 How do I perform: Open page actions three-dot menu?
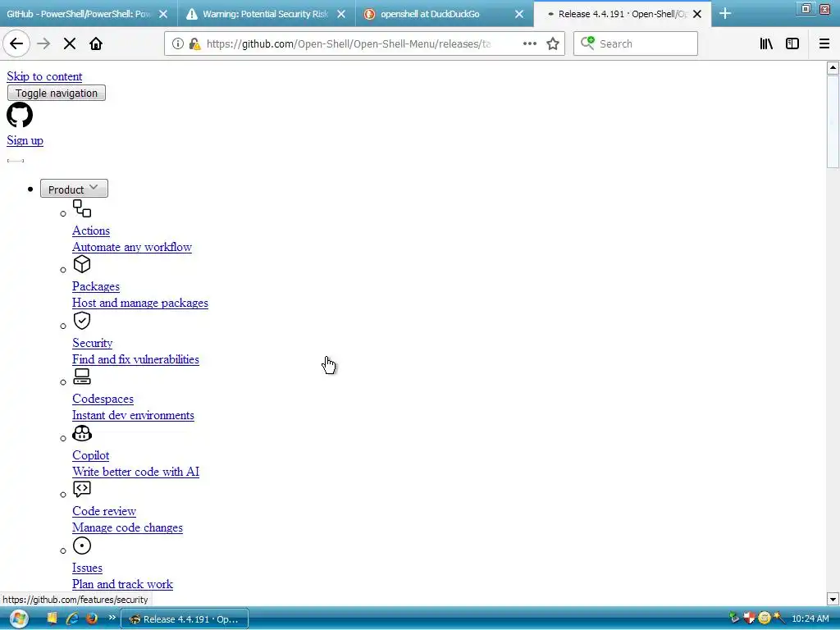pos(530,44)
